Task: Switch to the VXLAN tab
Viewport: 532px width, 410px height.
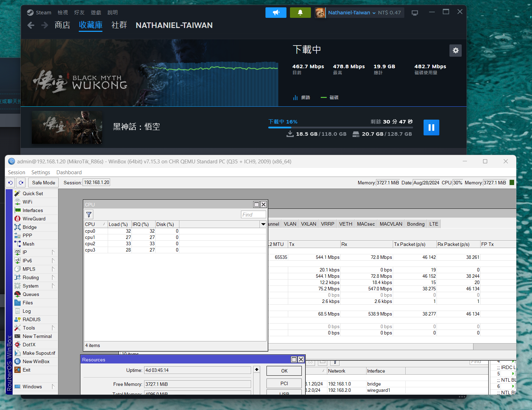Action: click(308, 224)
